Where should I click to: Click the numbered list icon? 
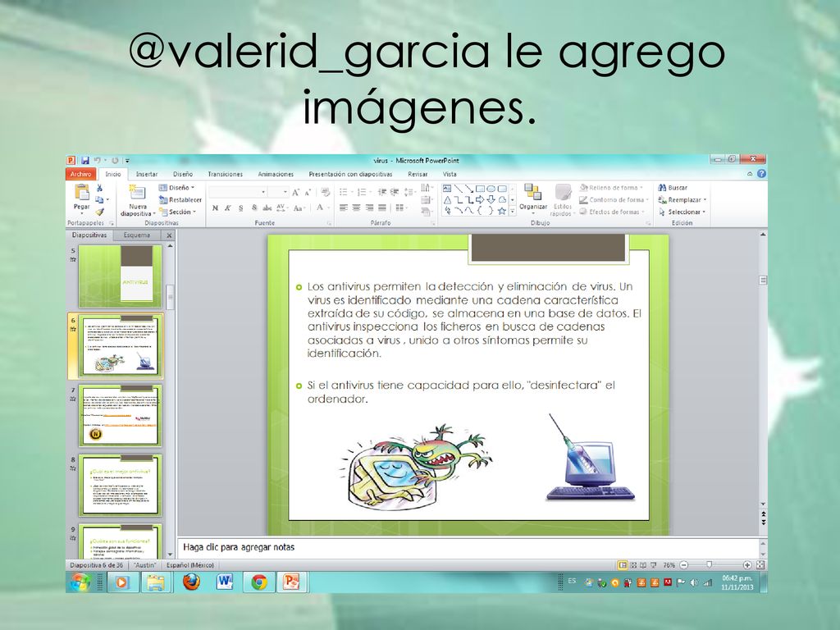click(x=362, y=192)
